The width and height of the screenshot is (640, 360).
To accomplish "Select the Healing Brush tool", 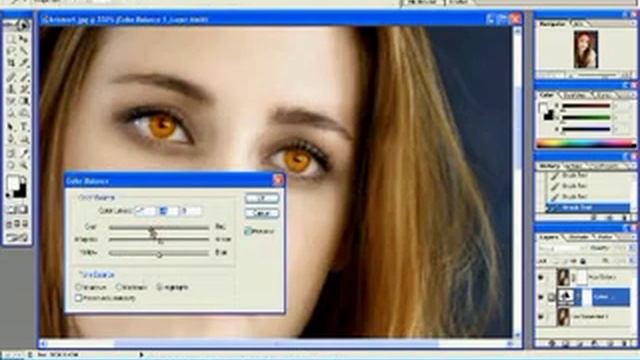I will click(11, 76).
